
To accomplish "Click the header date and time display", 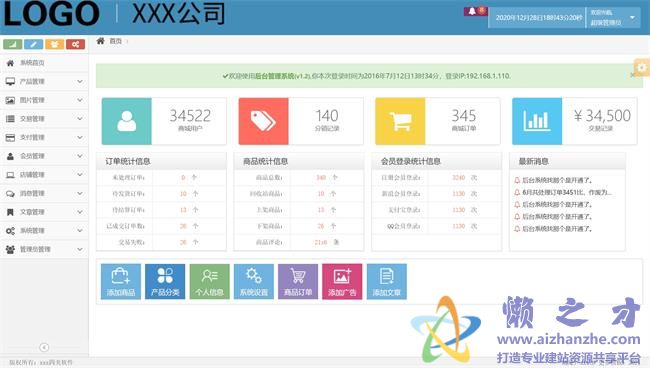I will coord(538,17).
